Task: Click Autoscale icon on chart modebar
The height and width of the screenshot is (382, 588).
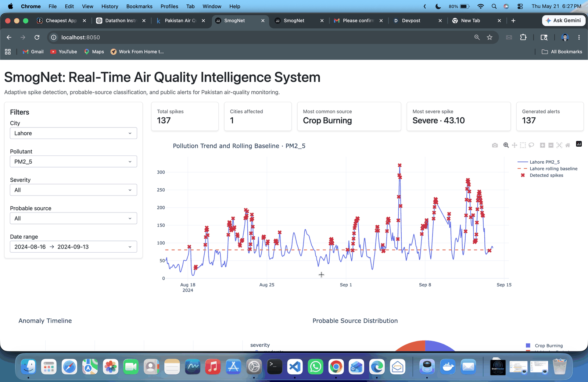Action: 559,145
